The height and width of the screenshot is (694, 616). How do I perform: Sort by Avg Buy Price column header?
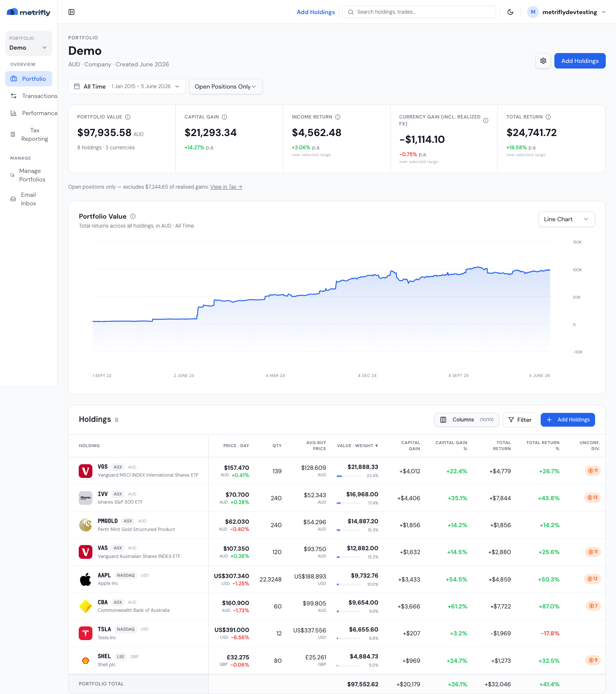pos(316,446)
